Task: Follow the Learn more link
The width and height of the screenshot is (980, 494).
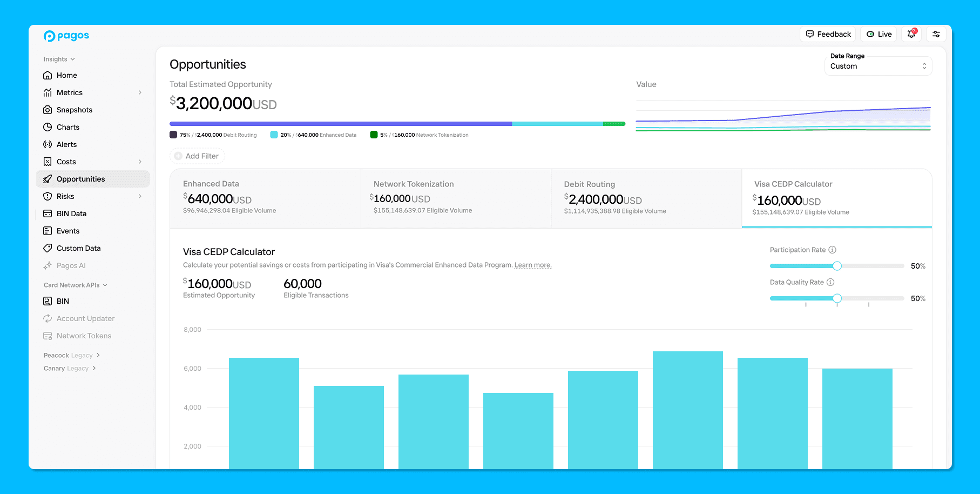Action: [x=533, y=265]
